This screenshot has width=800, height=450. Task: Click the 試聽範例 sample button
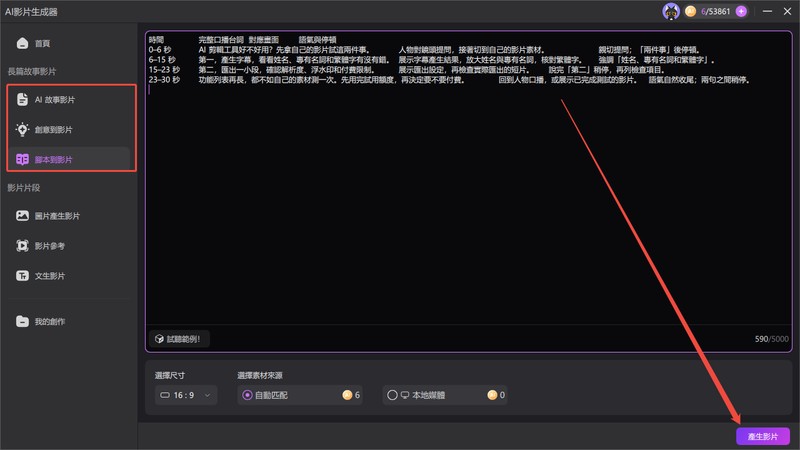(179, 339)
